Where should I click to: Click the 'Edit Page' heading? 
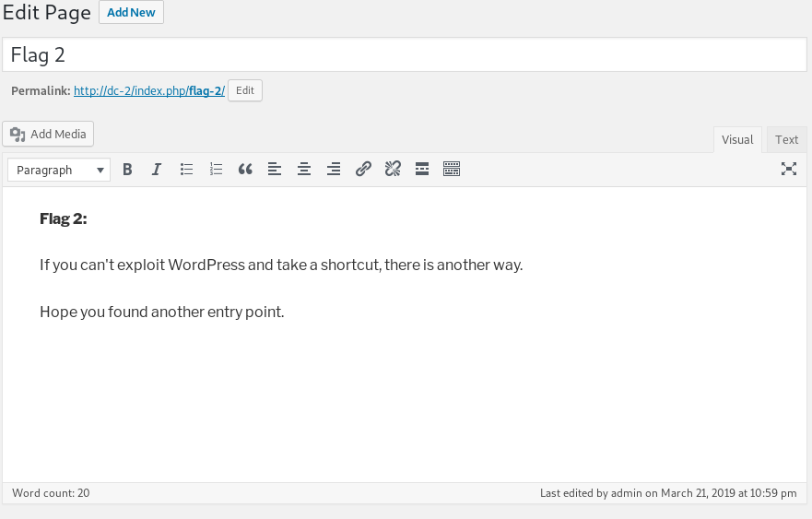pos(47,12)
